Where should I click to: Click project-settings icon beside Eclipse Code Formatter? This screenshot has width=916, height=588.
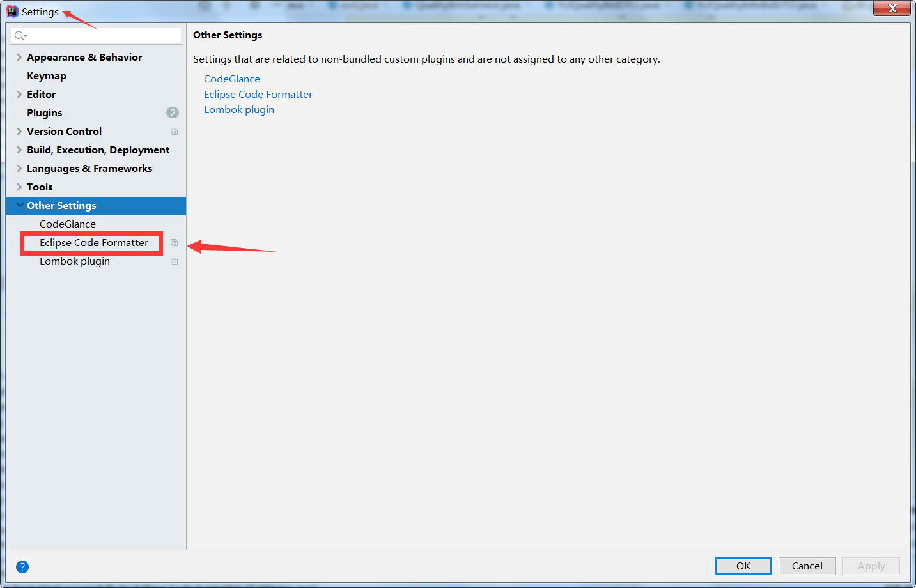pyautogui.click(x=174, y=243)
